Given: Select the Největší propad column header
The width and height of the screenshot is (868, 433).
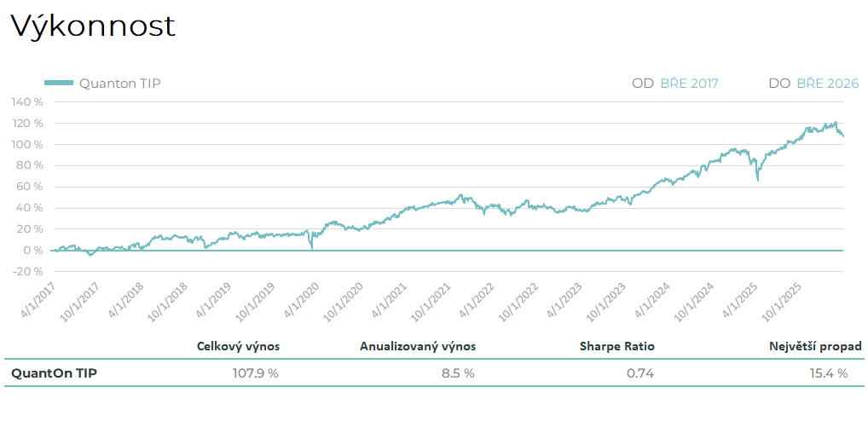Looking at the screenshot, I should (815, 346).
